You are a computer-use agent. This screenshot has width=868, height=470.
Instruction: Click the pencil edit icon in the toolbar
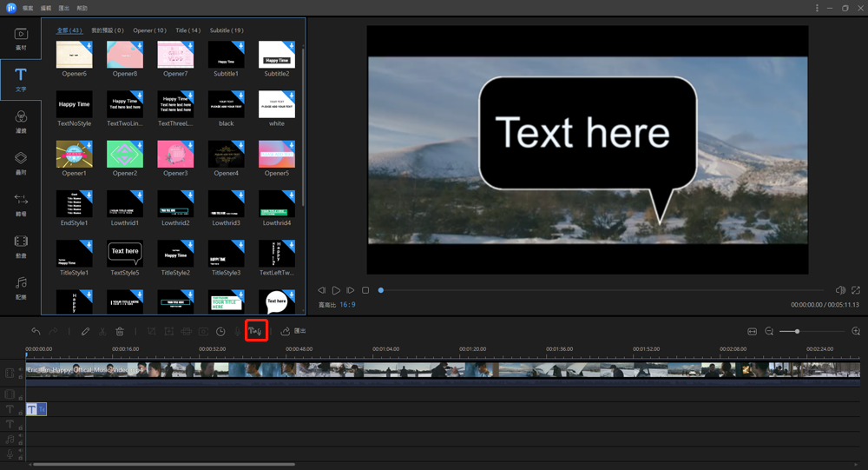(85, 332)
